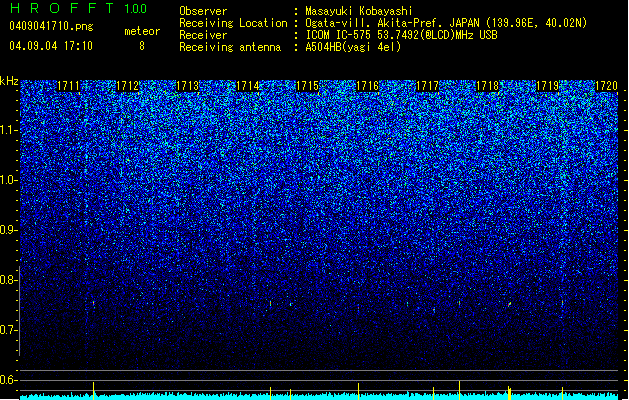
Task: Click time marker 1716
Action: 367,86
